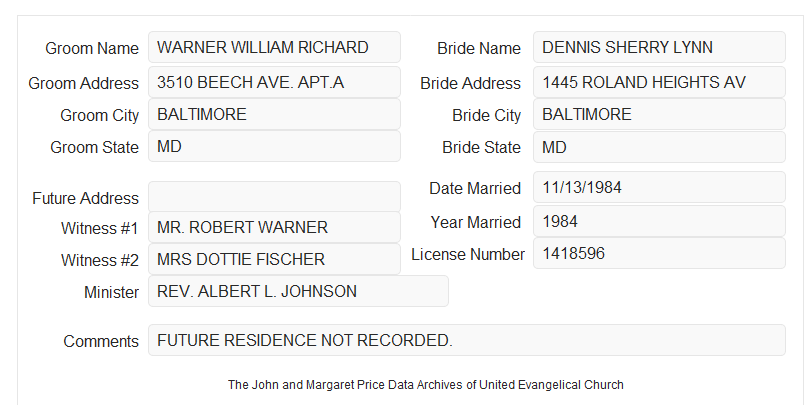Viewport: 805px width, 405px height.
Task: Select the Date Married field
Action: (659, 187)
